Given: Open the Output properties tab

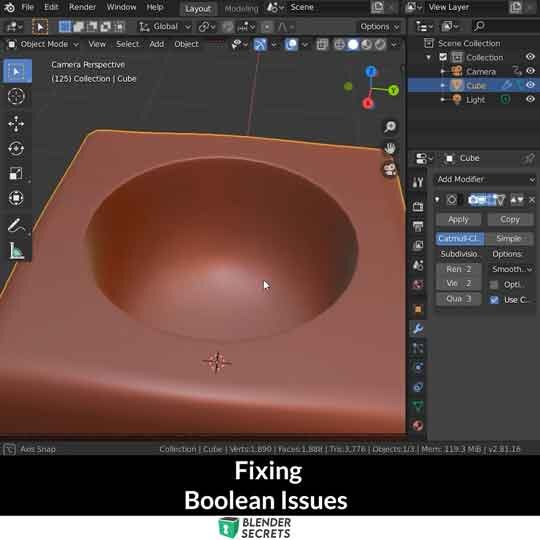Looking at the screenshot, I should pos(418,226).
